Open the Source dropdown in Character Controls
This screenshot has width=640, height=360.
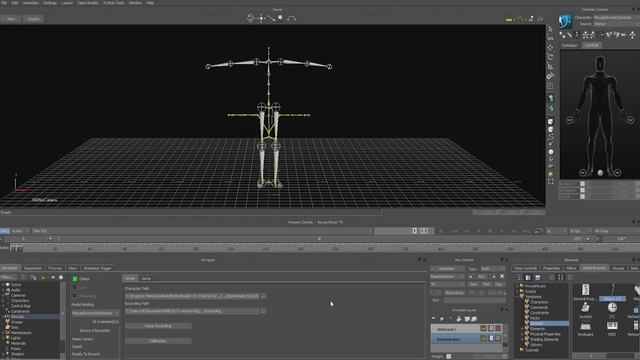pos(616,24)
